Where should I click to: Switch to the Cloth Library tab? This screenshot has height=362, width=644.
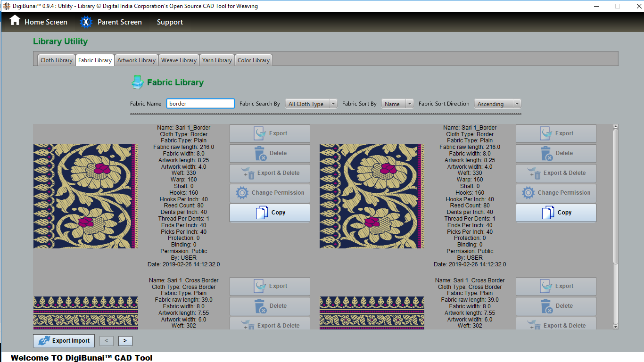(56, 60)
